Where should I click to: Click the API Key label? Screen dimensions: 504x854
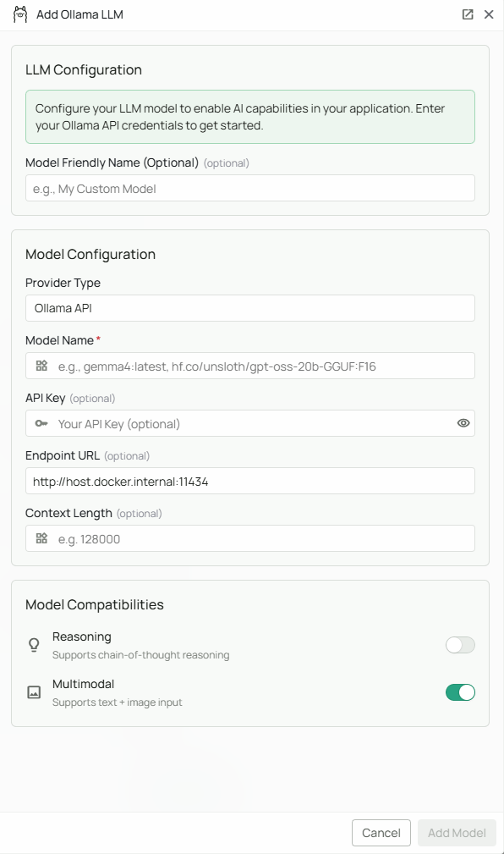pos(45,398)
